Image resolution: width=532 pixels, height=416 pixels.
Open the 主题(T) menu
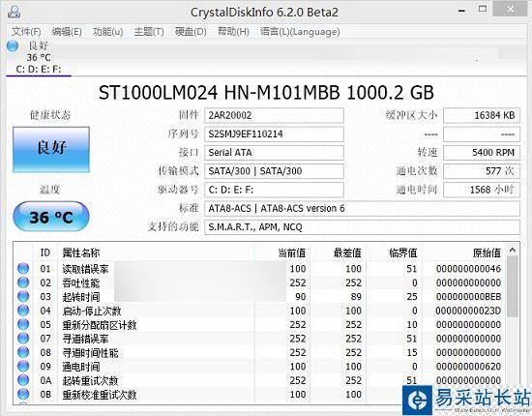(149, 32)
